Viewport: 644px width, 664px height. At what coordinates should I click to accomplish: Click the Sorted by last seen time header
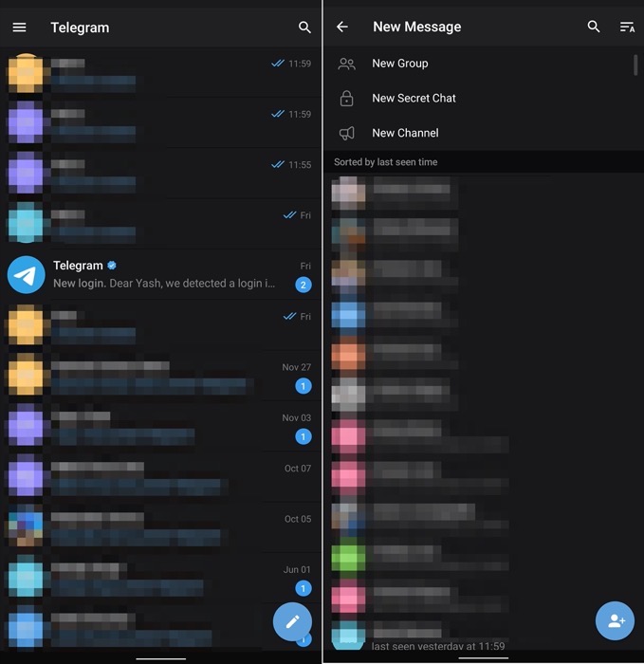click(x=484, y=162)
